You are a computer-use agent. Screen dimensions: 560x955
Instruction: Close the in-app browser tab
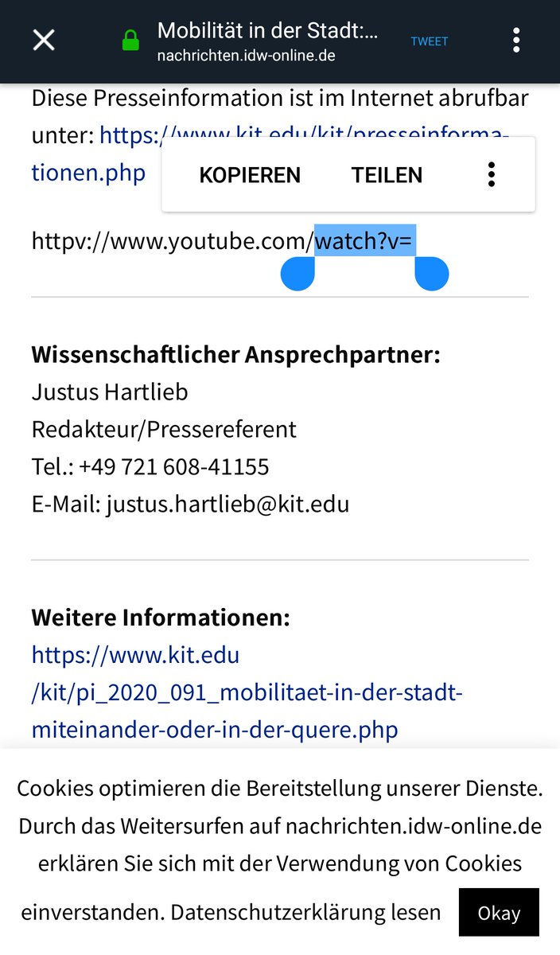tap(44, 40)
